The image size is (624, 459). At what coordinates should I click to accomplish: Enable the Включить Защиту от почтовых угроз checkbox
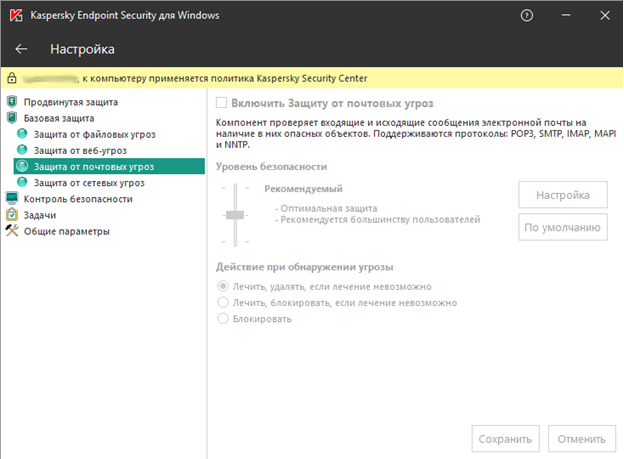(x=222, y=103)
